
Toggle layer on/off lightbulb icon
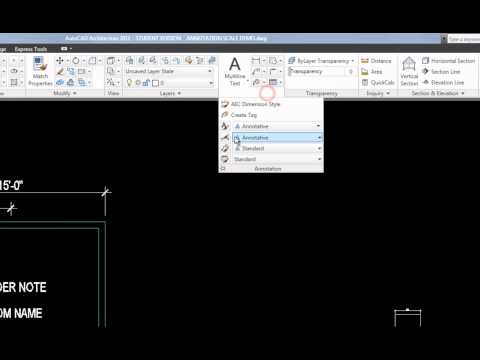point(129,83)
